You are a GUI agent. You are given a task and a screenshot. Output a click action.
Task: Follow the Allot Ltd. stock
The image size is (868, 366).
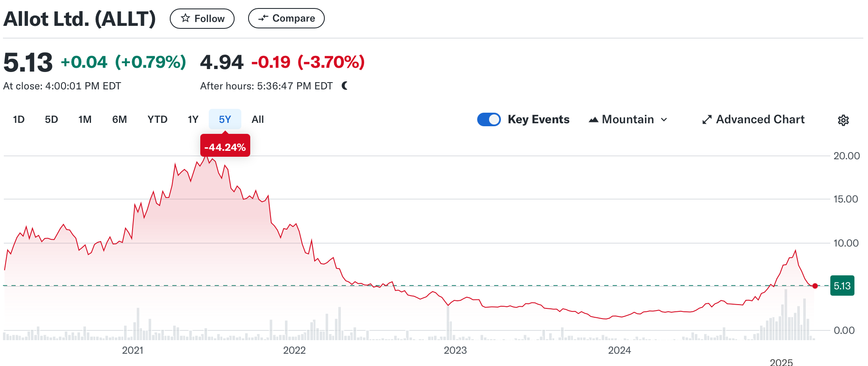point(202,19)
